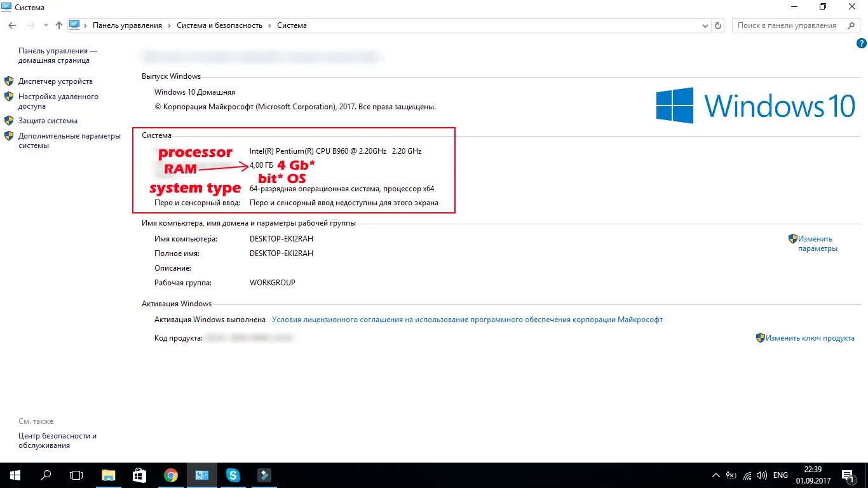Open taskbar Search magnifier
The height and width of the screenshot is (488, 868).
click(46, 475)
